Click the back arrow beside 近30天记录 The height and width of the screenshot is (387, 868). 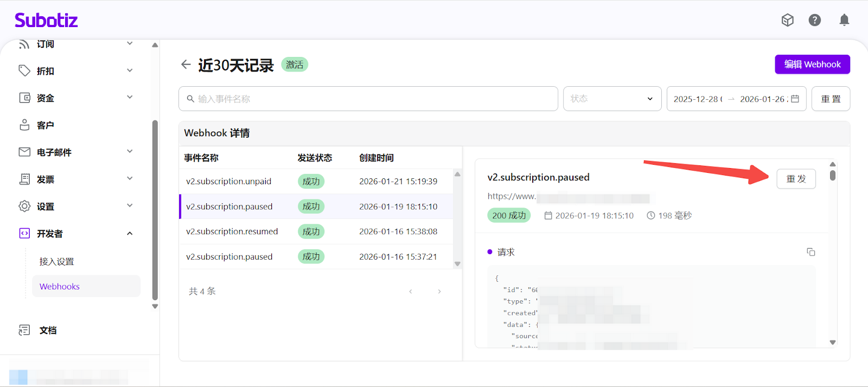186,64
